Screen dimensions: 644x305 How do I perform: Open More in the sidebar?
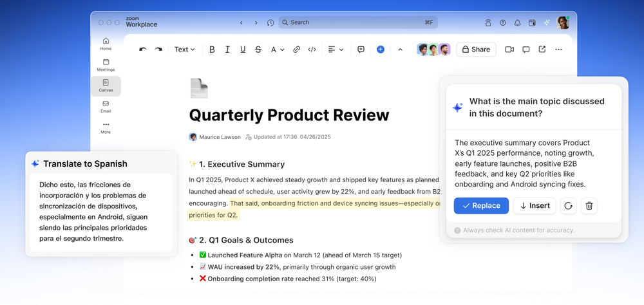(106, 127)
